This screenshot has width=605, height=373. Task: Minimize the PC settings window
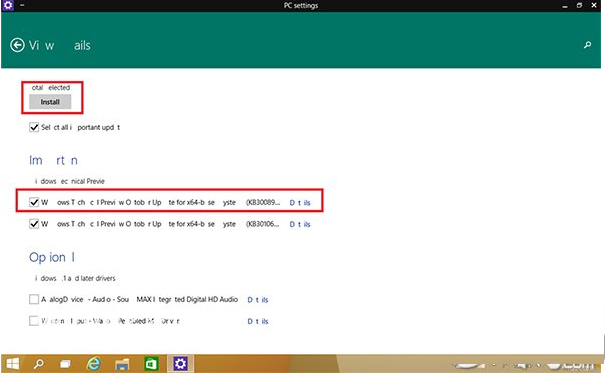click(x=565, y=6)
